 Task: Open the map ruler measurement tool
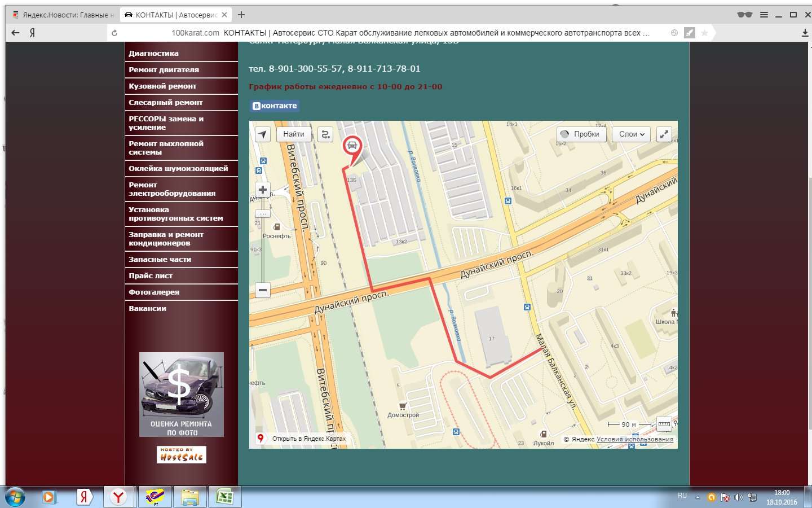[664, 424]
